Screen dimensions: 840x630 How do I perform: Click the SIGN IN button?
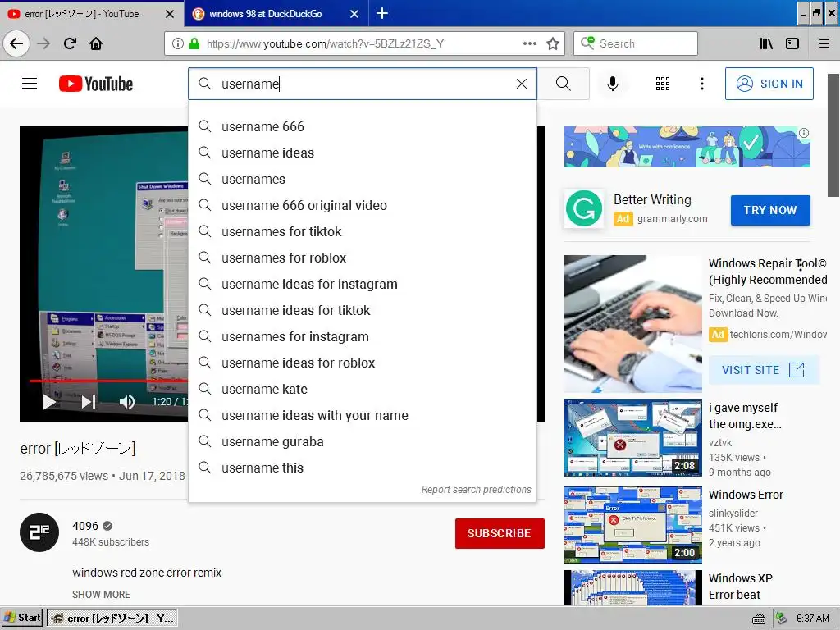point(769,84)
